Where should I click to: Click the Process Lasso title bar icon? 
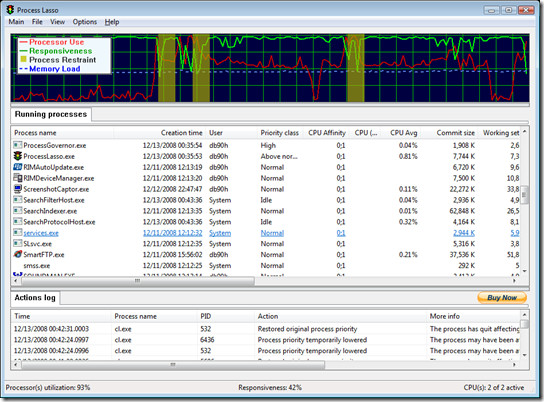(x=10, y=10)
